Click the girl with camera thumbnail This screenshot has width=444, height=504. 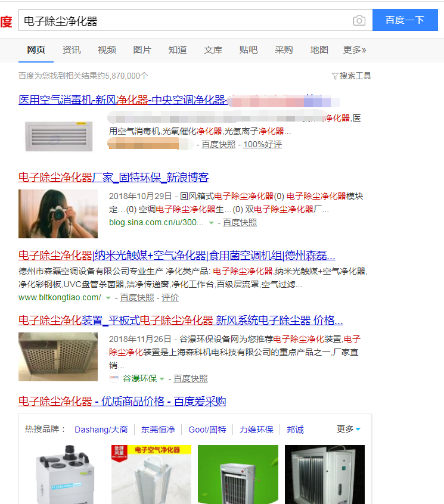(x=58, y=214)
